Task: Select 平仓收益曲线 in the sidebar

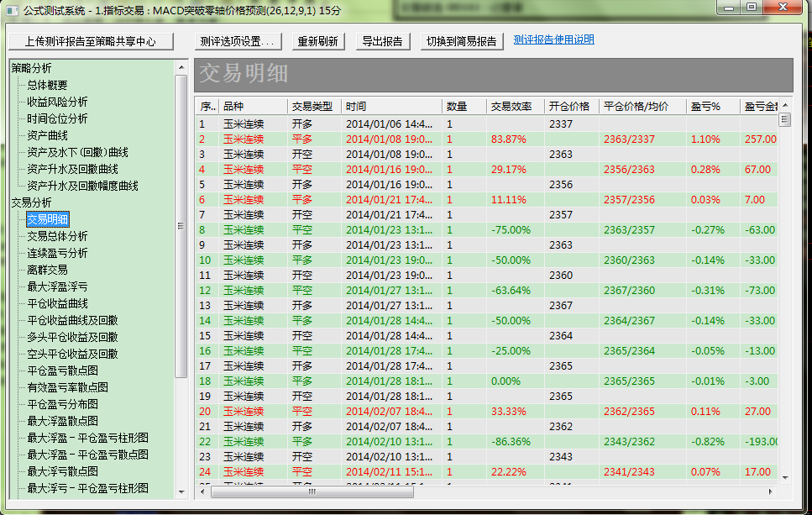Action: click(57, 303)
